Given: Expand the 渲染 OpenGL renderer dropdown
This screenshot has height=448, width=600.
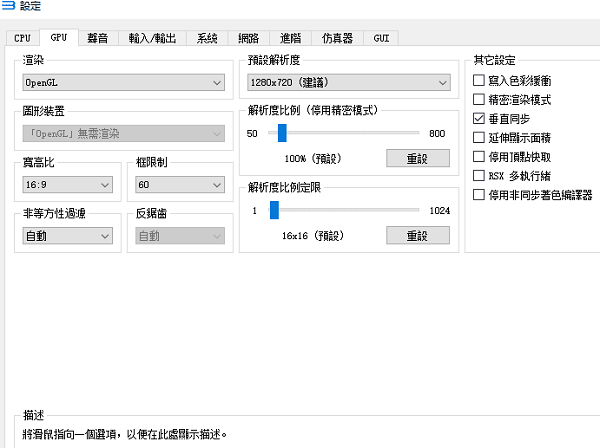Looking at the screenshot, I should click(123, 83).
